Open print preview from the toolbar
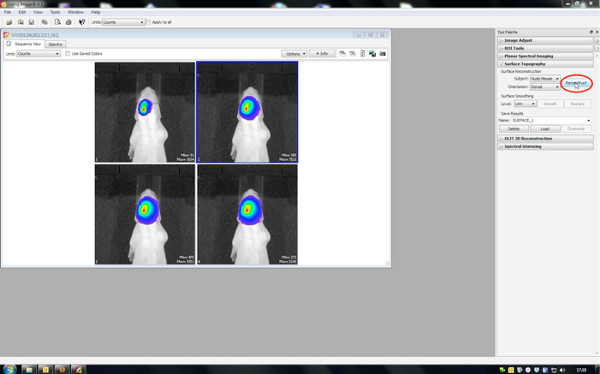Screen dimensions: 600x374 coord(57,22)
